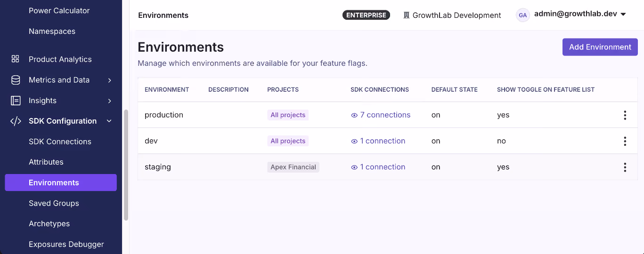Viewport: 644px width, 254px height.
Task: Click the Add Environment button
Action: [x=600, y=47]
